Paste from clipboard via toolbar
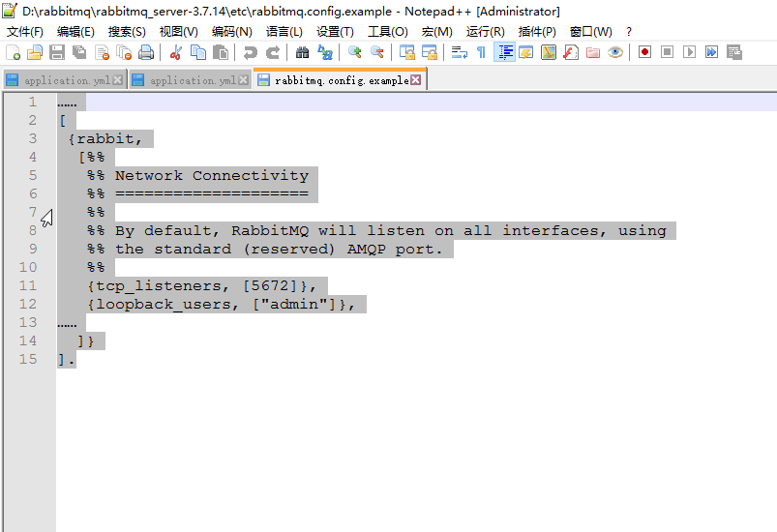The image size is (777, 532). 221,52
